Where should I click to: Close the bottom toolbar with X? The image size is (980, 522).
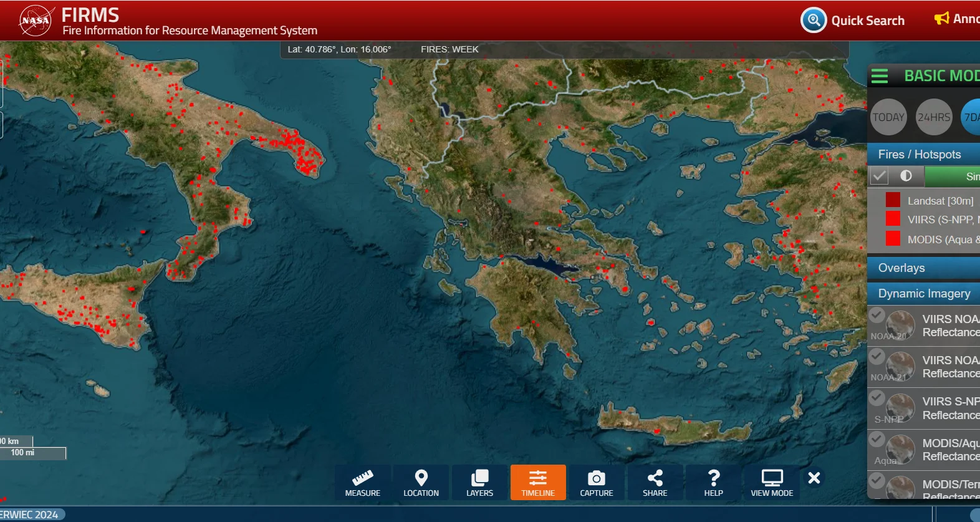(x=814, y=478)
